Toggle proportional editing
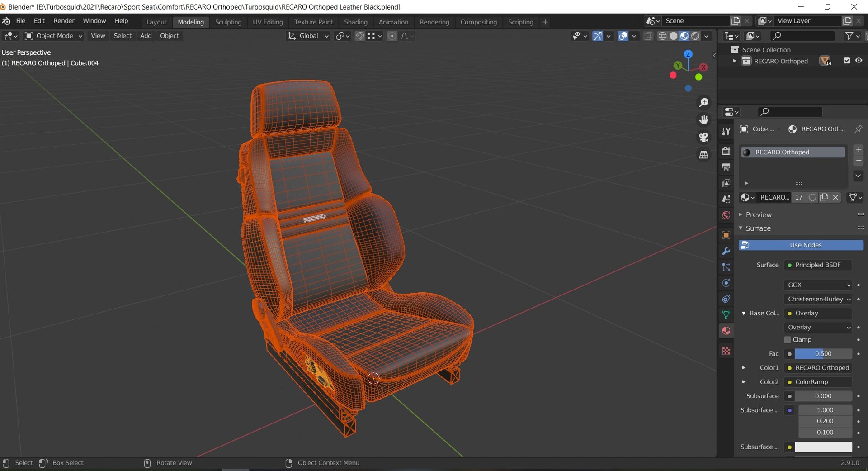Image resolution: width=868 pixels, height=471 pixels. 392,36
